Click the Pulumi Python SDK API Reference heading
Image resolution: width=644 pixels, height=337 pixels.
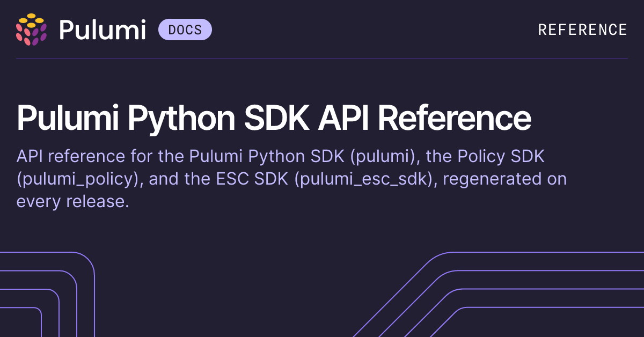point(274,119)
